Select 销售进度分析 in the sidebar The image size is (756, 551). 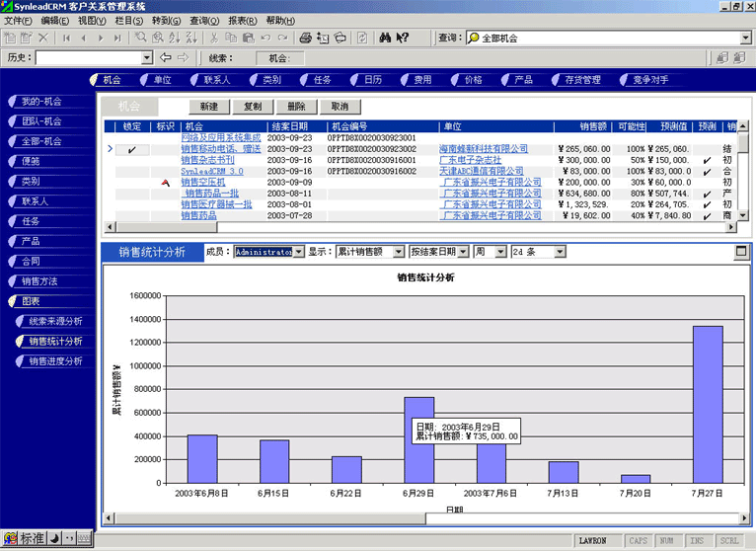(55, 361)
